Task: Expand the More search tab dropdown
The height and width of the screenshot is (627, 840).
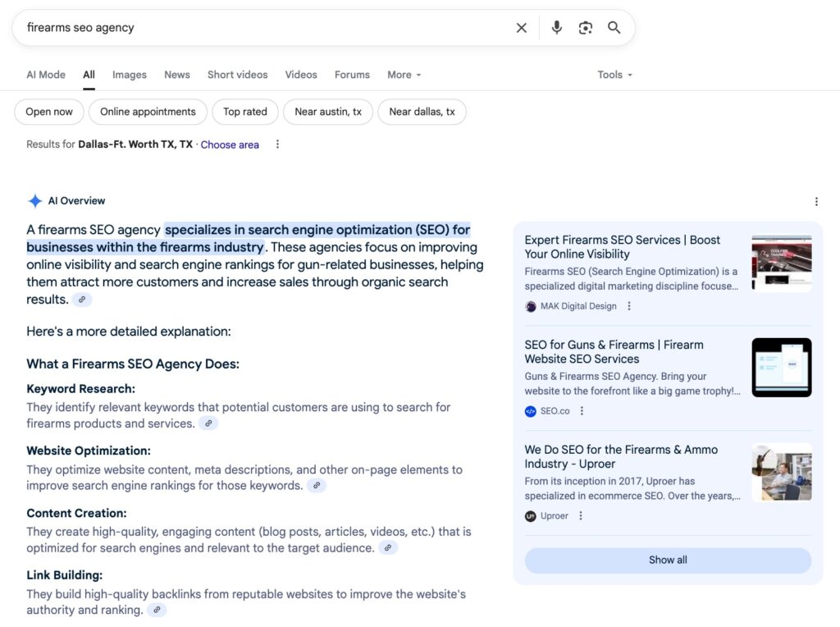Action: pos(404,75)
